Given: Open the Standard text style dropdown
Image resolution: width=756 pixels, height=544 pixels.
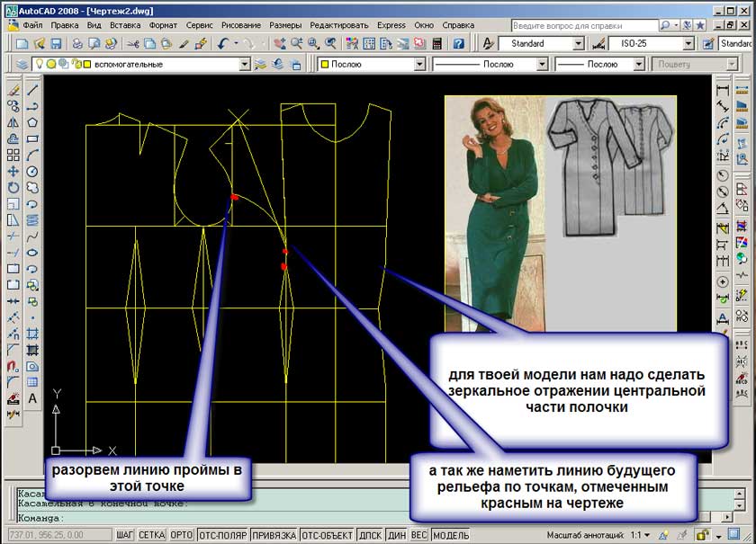Looking at the screenshot, I should click(x=578, y=43).
